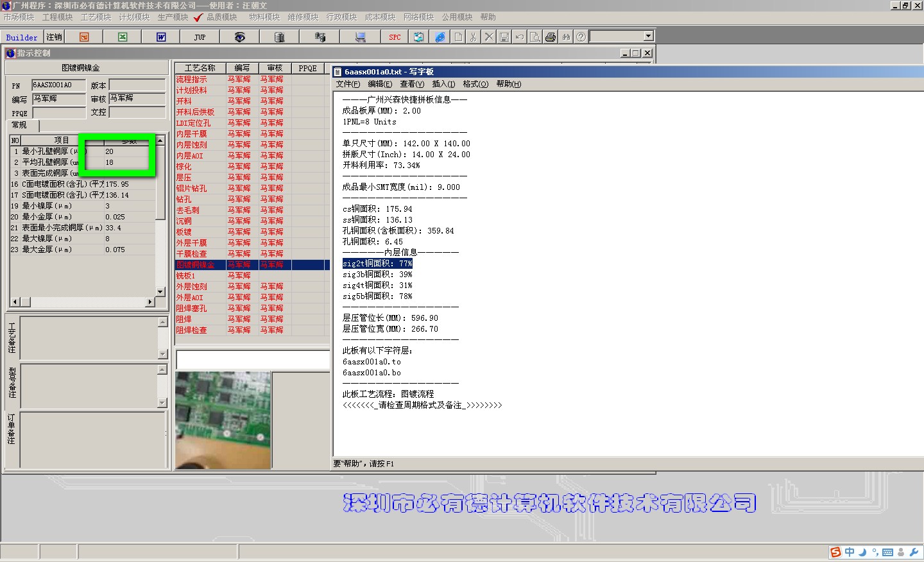Open the Excel toolbar icon
Viewport: 924px width, 562px height.
click(x=123, y=37)
